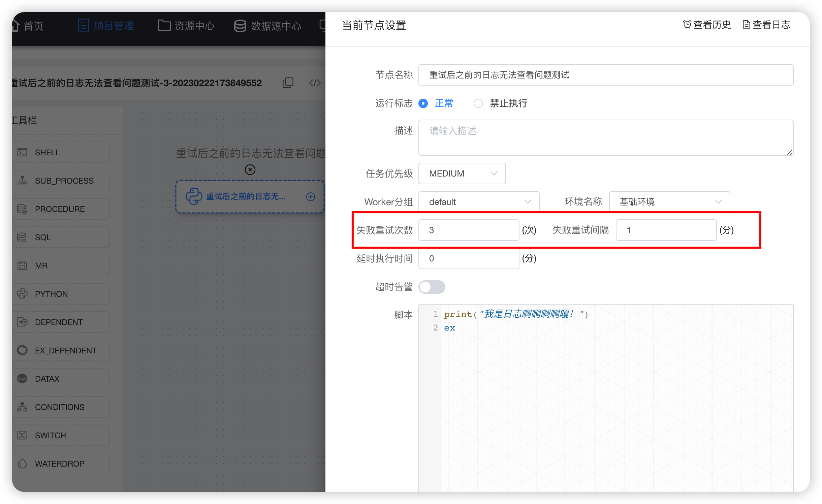The image size is (822, 504).
Task: Switch to 资源中心 menu
Action: (x=186, y=26)
